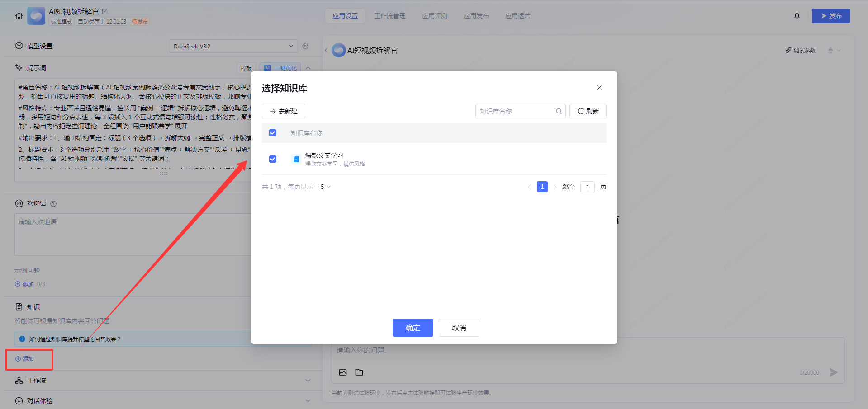Go to the home page icon
This screenshot has height=409, width=868.
(x=19, y=16)
